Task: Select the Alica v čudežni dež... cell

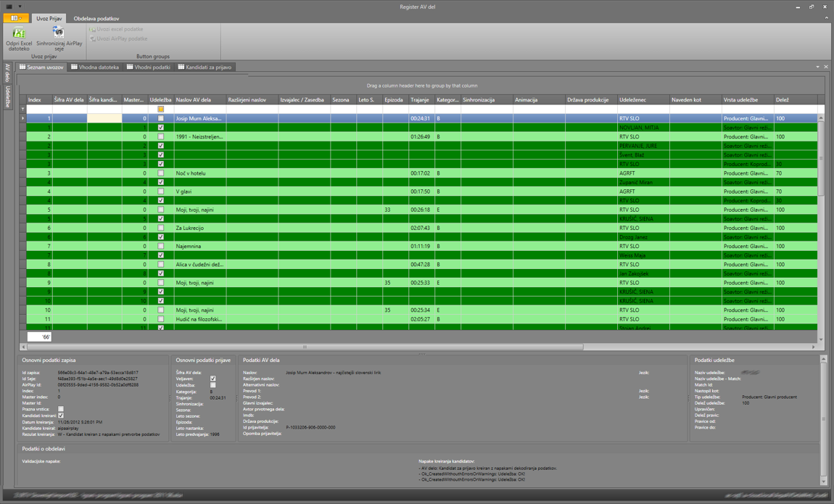Action: click(x=200, y=264)
